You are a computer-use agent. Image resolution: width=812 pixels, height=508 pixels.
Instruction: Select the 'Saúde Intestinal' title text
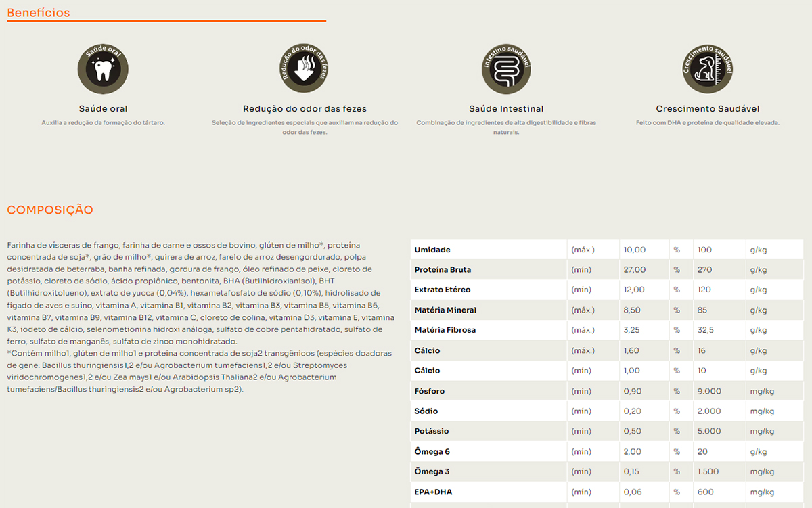[x=506, y=108]
